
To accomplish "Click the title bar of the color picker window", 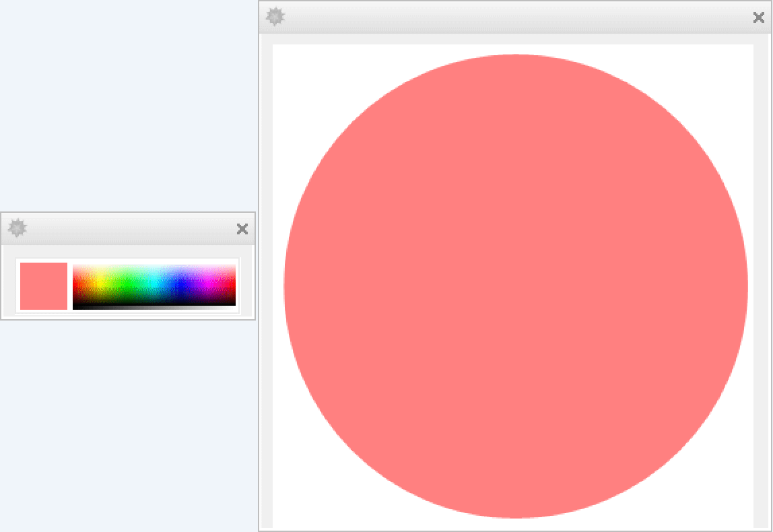I will (128, 229).
